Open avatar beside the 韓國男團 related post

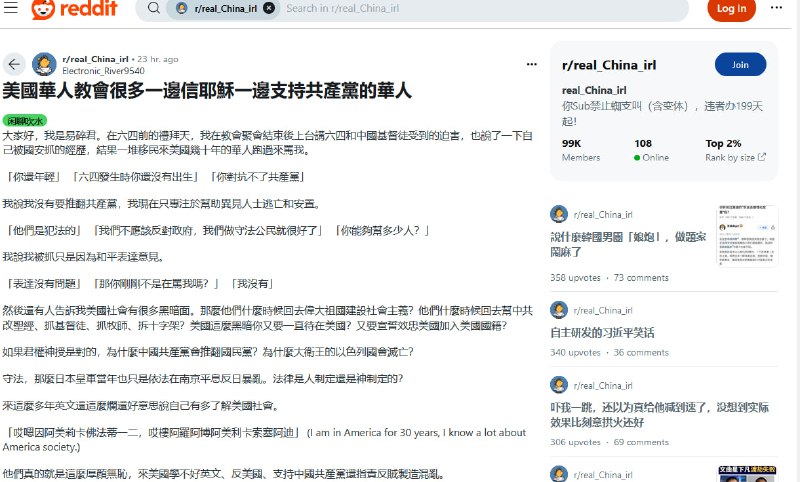559,214
